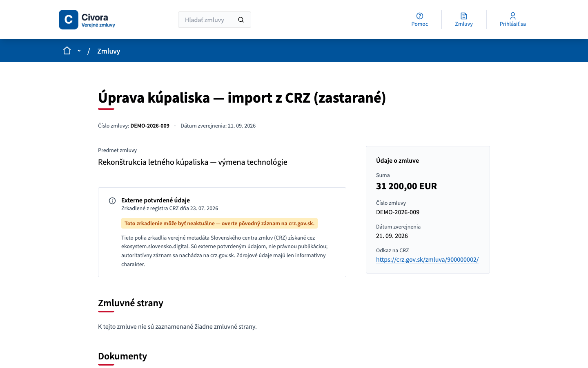Click the Údaje o zmluve panel heading

[397, 161]
